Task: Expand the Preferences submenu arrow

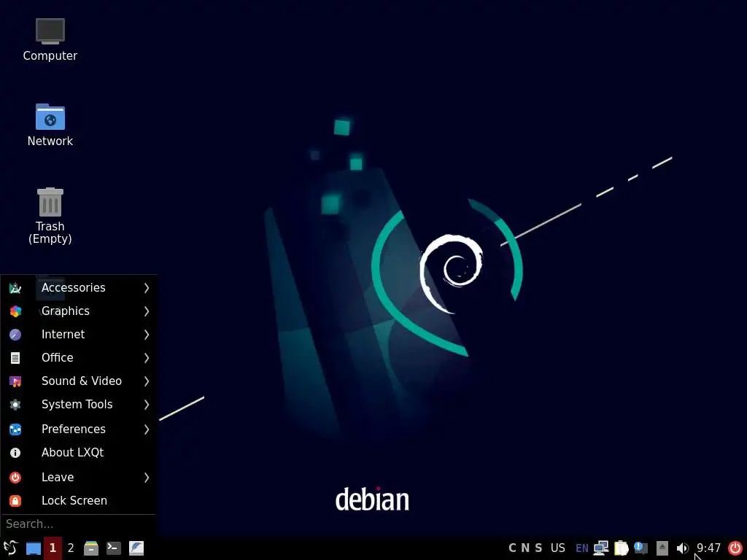Action: click(146, 429)
